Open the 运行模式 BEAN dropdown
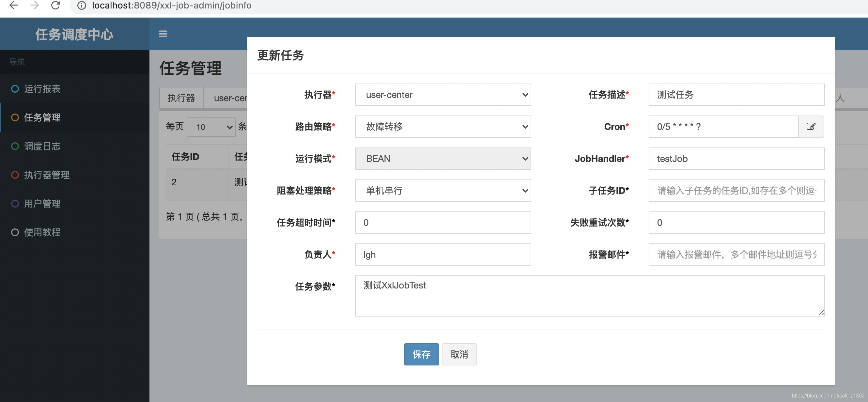The image size is (868, 402). pyautogui.click(x=443, y=158)
